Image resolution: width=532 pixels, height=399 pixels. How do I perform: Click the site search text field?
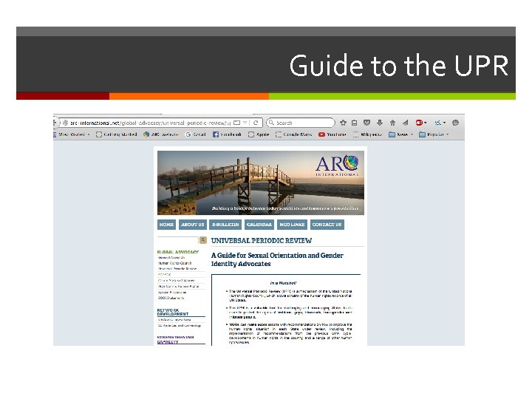coord(177,240)
